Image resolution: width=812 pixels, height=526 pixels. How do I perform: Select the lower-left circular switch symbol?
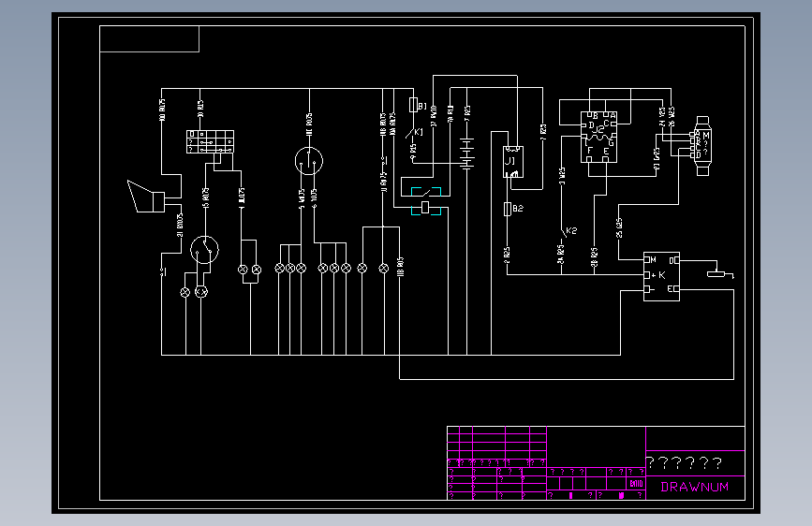pos(204,250)
